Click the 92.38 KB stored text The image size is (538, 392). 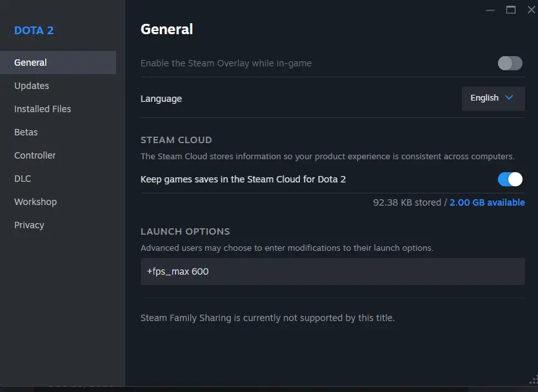click(407, 202)
